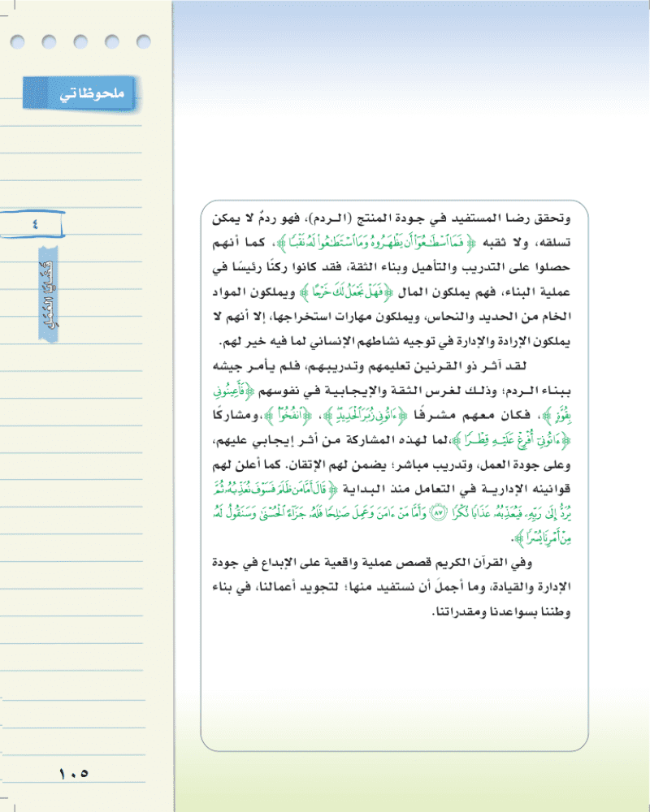
Task: Click the ملحوظاتي notes header label
Action: 91,93
